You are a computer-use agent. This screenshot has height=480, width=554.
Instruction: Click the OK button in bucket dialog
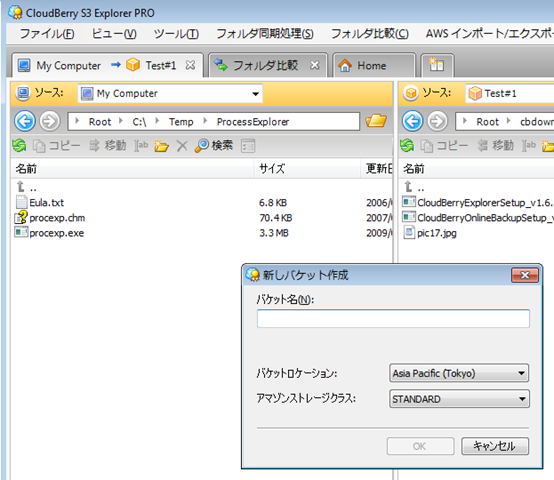tap(420, 446)
